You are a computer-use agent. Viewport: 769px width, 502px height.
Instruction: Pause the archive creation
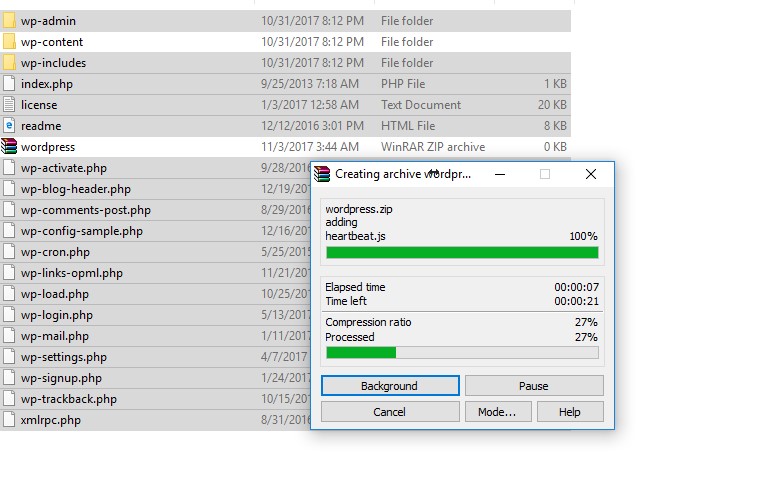click(534, 386)
